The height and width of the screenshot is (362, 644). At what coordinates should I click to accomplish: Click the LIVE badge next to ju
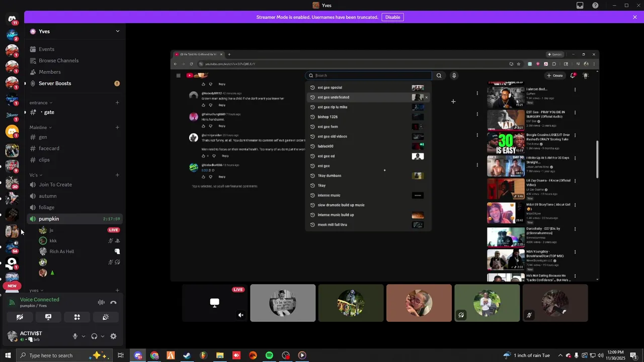click(x=114, y=230)
